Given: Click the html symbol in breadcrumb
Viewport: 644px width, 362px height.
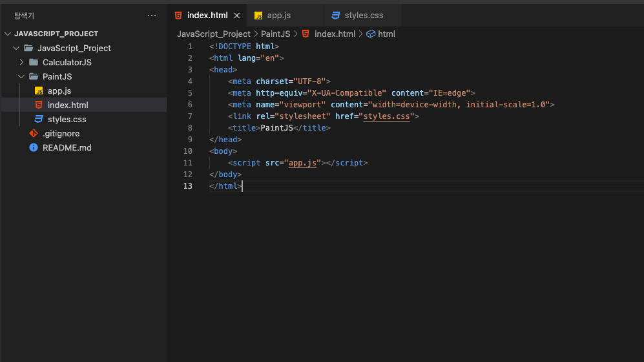Looking at the screenshot, I should (386, 34).
